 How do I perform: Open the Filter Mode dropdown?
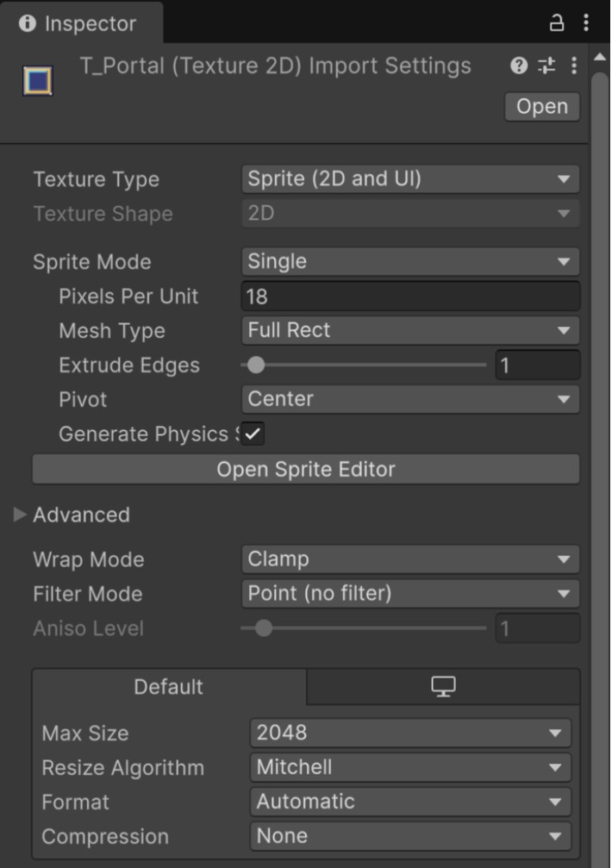click(x=410, y=593)
